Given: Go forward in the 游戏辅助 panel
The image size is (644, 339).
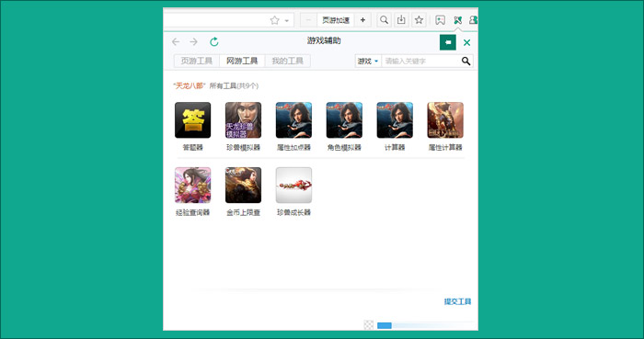Looking at the screenshot, I should click(193, 42).
